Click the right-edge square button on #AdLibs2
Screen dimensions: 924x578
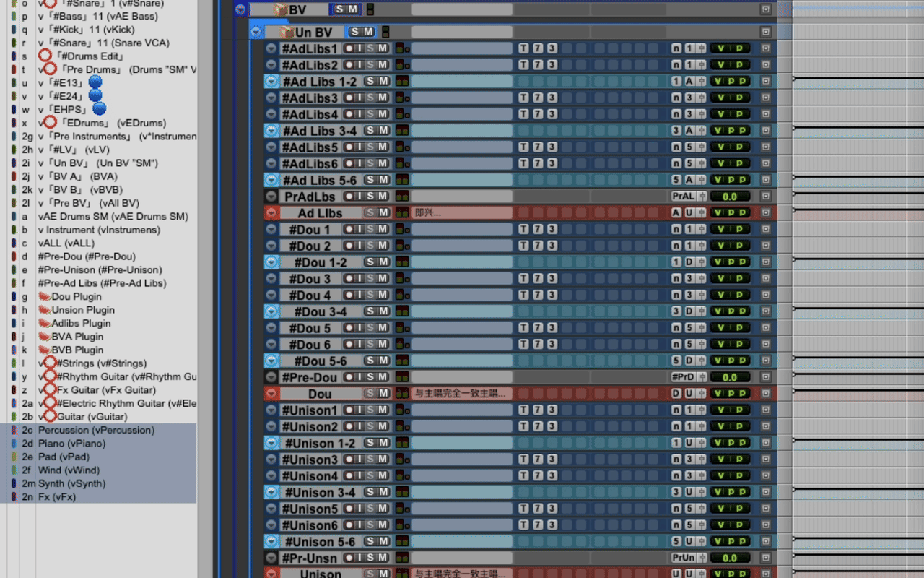click(765, 65)
